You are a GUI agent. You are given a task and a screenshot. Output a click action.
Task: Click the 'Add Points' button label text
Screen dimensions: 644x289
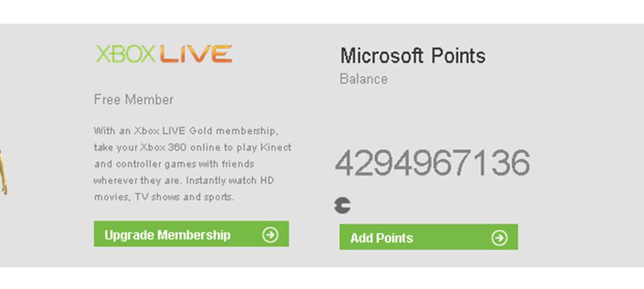(382, 238)
